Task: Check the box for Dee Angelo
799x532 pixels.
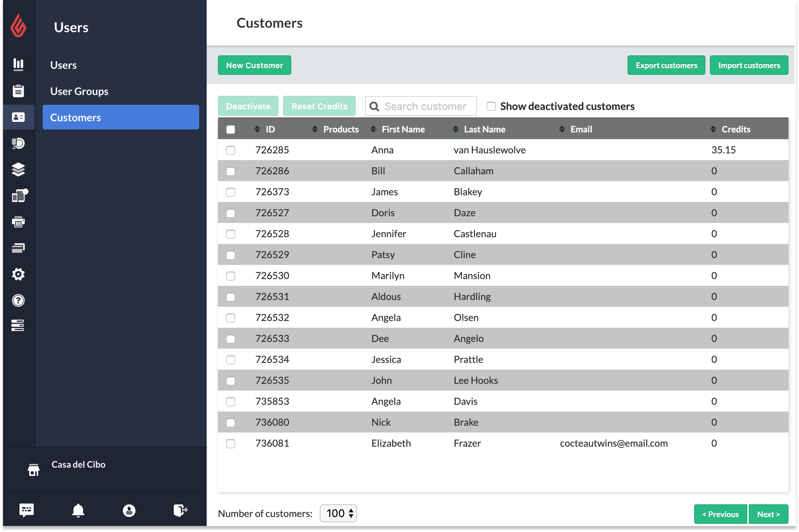Action: point(231,339)
